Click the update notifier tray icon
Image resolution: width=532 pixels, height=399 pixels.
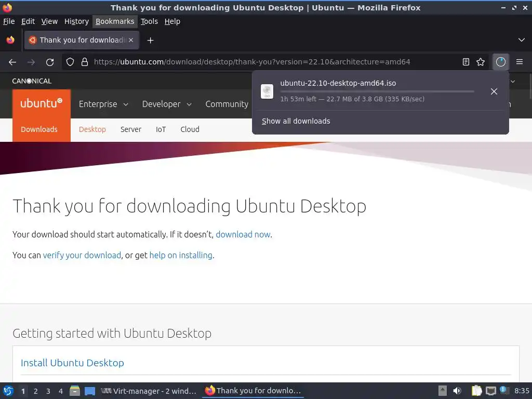504,390
